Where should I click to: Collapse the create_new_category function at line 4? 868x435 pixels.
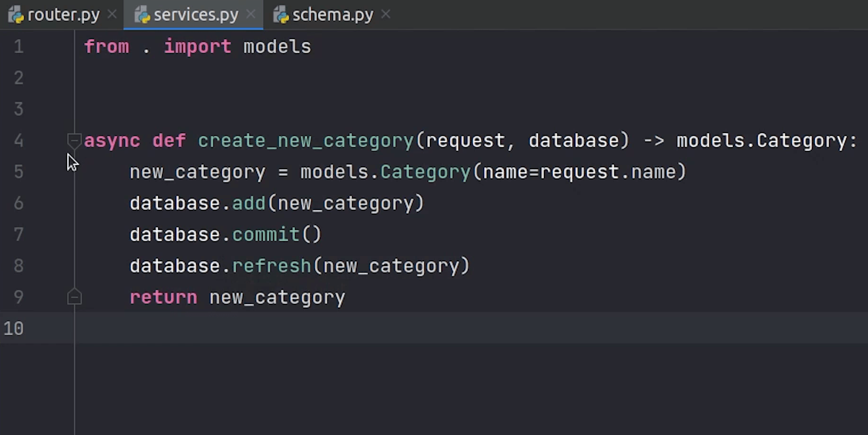click(74, 140)
